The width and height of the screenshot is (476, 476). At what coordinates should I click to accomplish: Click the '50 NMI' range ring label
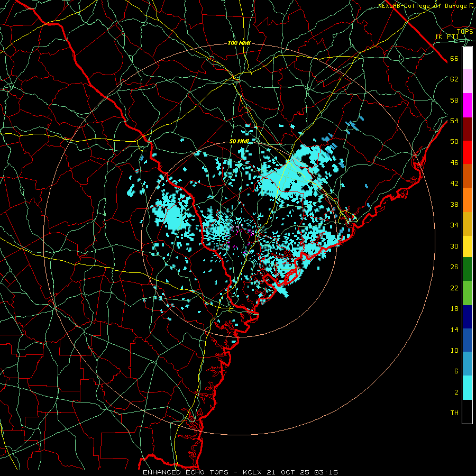coord(239,141)
